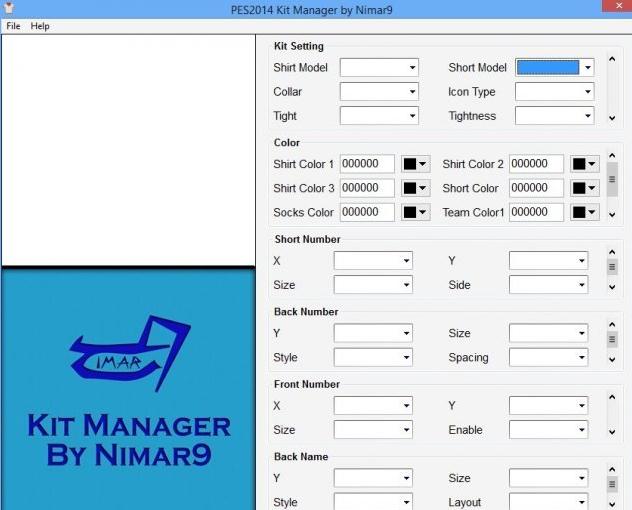Open the Short Color swatch picker

pos(585,188)
